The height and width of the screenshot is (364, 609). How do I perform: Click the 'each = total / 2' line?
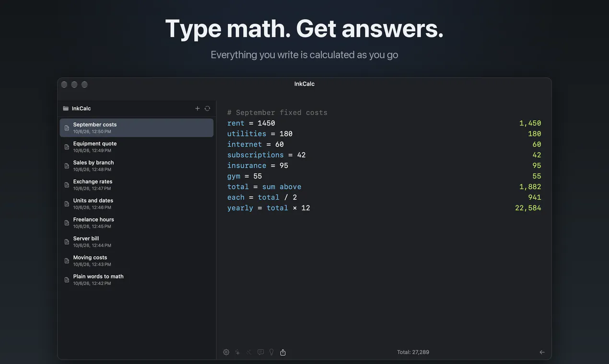point(262,197)
